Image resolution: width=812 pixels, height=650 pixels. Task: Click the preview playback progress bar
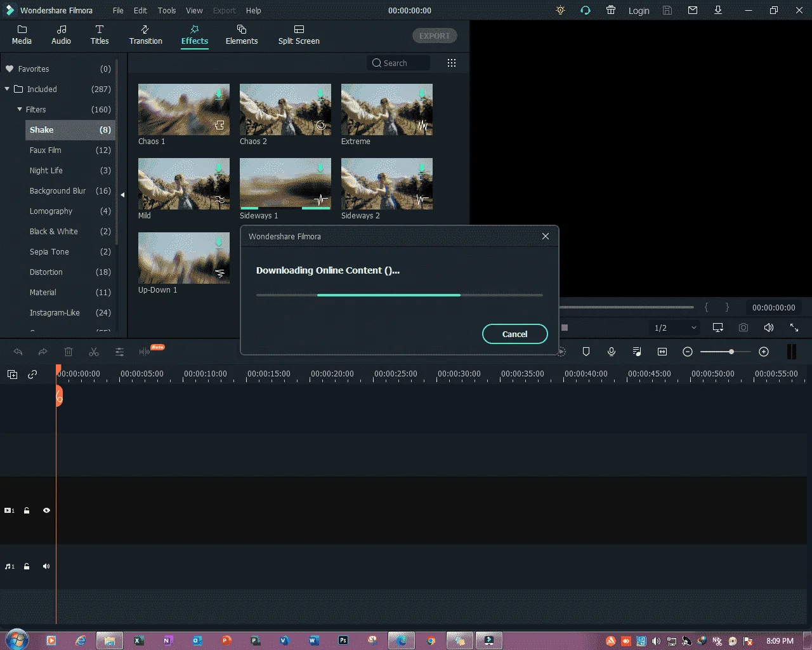pos(626,307)
